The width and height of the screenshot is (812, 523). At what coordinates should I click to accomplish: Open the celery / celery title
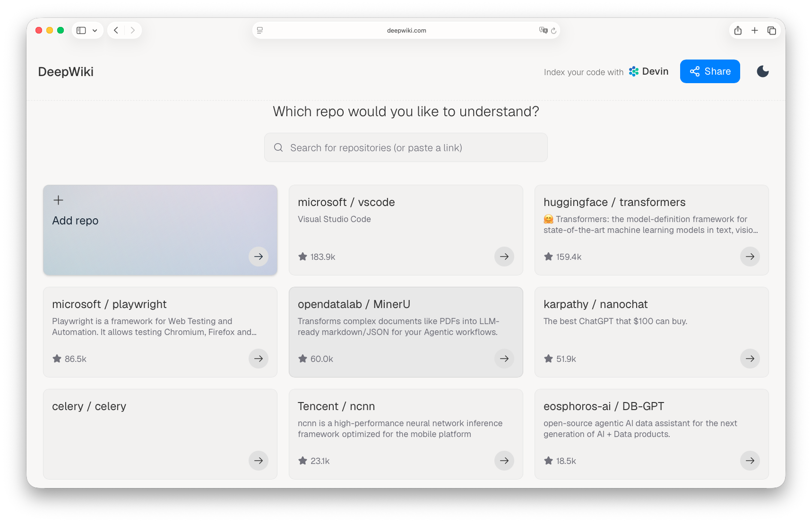(89, 406)
